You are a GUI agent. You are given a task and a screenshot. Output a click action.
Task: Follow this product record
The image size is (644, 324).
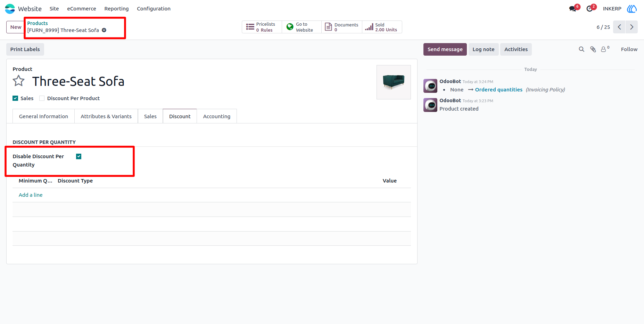[629, 49]
